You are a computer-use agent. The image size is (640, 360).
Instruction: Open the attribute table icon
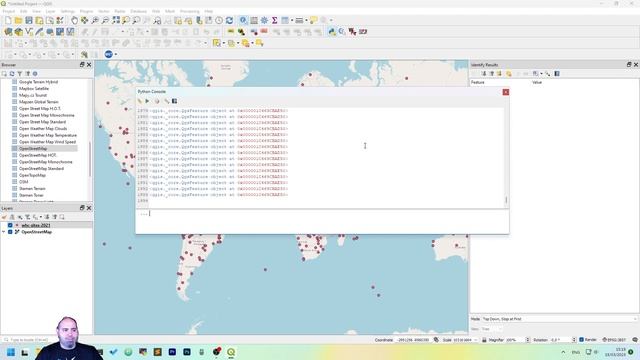pyautogui.click(x=254, y=20)
